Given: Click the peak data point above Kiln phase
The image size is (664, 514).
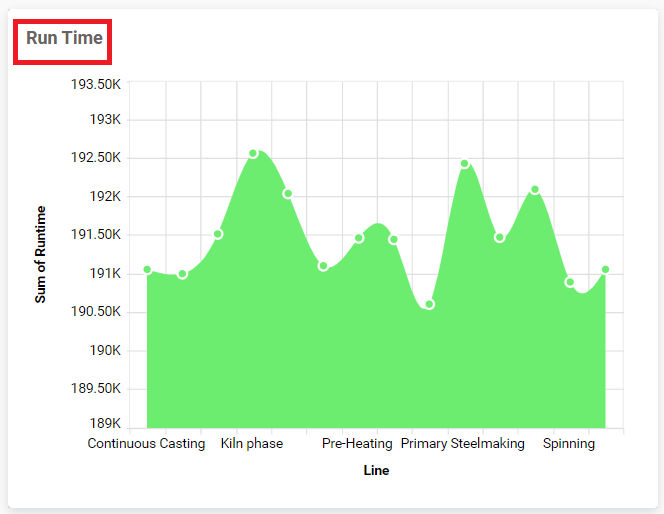Looking at the screenshot, I should point(253,154).
